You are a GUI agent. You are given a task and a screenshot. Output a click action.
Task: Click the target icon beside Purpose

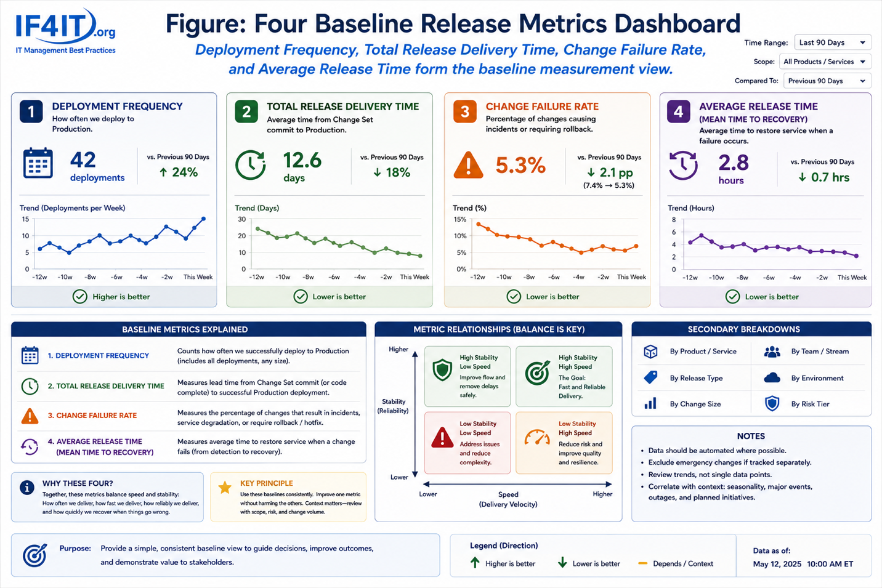(x=34, y=555)
